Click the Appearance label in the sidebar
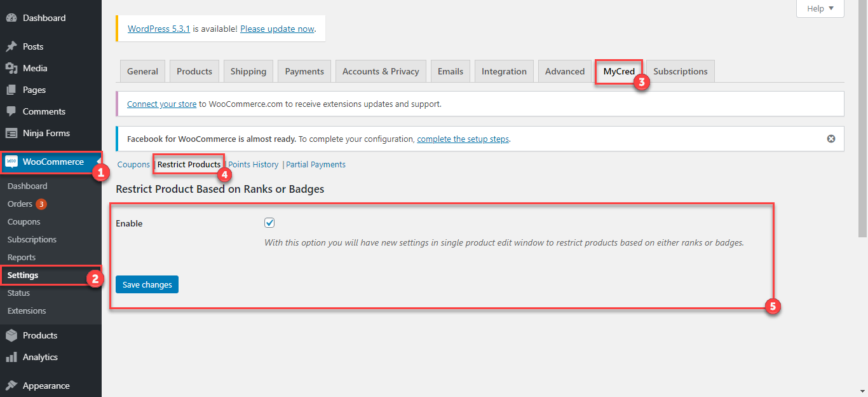The image size is (868, 397). (46, 386)
